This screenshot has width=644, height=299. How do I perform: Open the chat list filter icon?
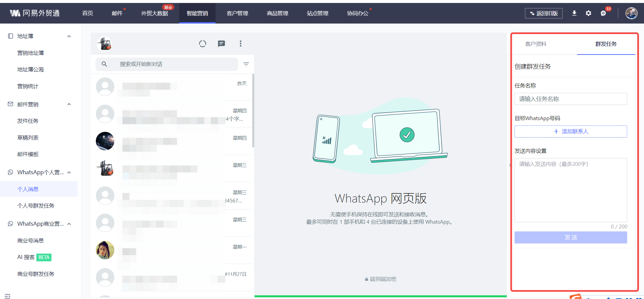tap(246, 64)
